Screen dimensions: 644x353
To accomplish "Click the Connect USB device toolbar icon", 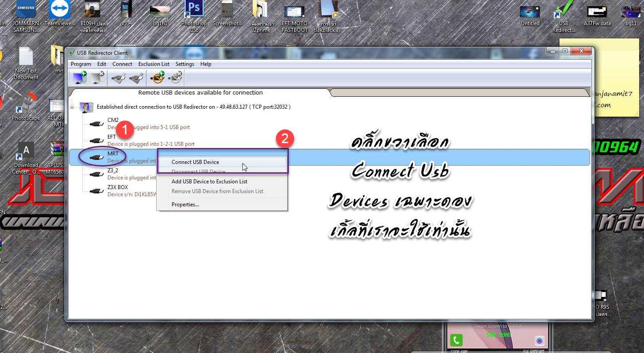I will [118, 78].
